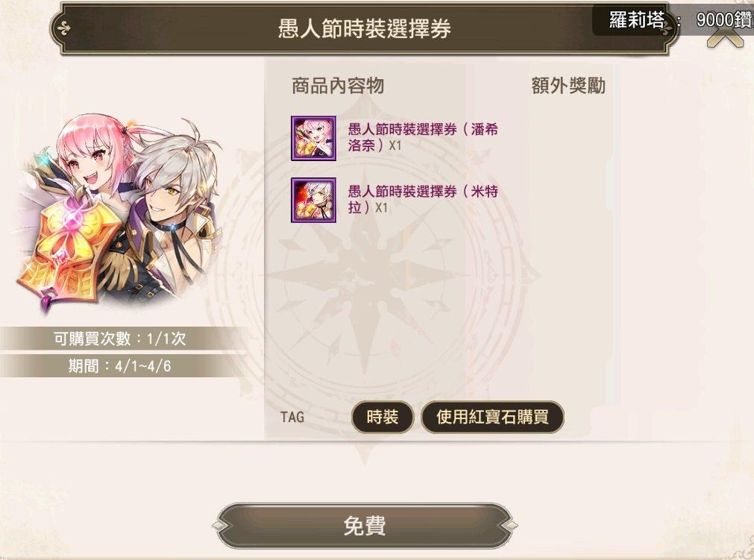Select the 使用紅寶石購買 tag
The image size is (754, 560).
492,417
